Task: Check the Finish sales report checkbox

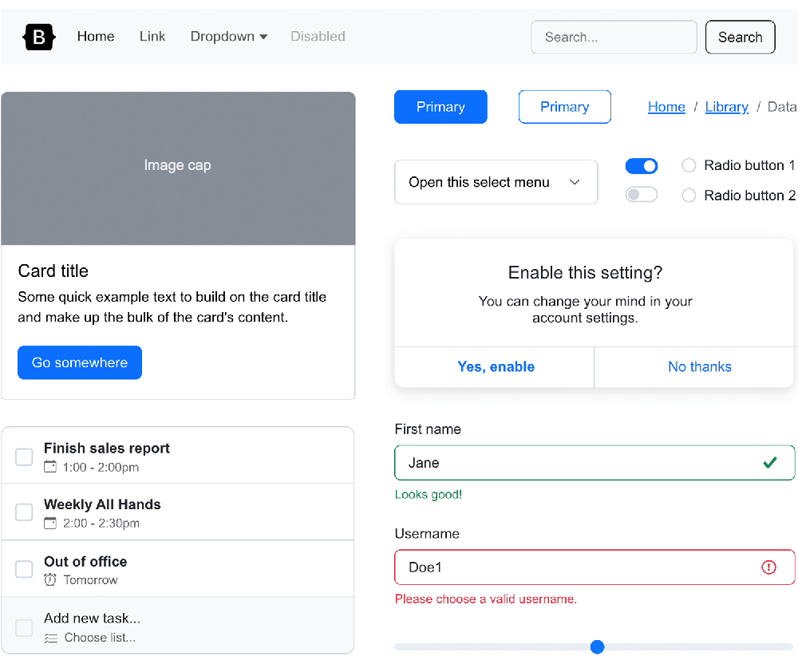Action: pos(24,457)
